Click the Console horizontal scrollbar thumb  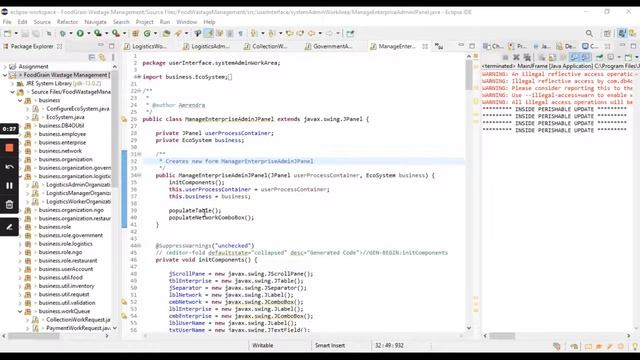[x=502, y=336]
